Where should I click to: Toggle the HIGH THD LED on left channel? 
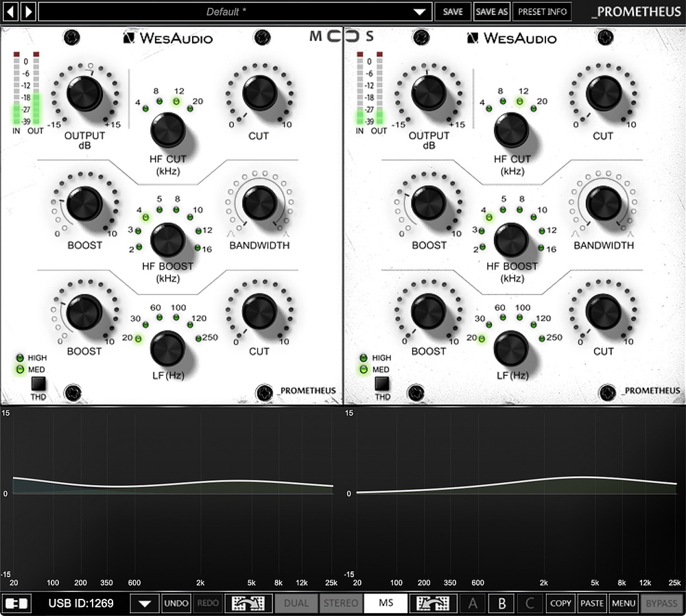tap(19, 357)
